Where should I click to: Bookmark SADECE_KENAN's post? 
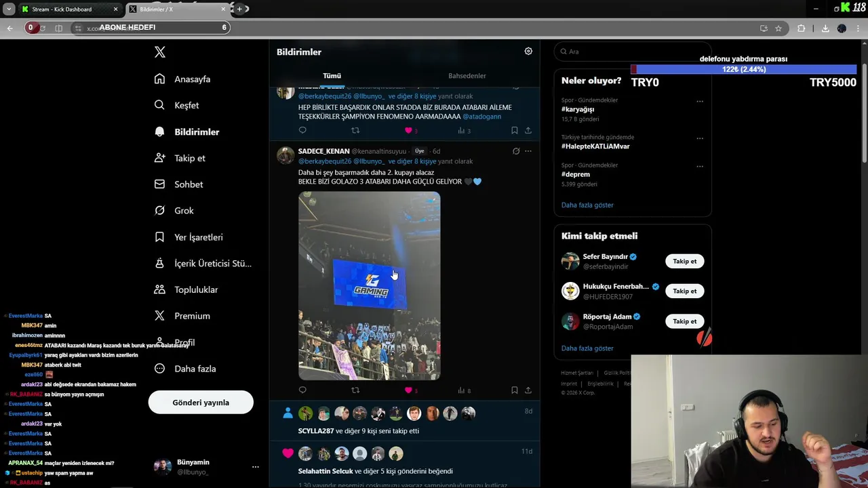pyautogui.click(x=515, y=390)
